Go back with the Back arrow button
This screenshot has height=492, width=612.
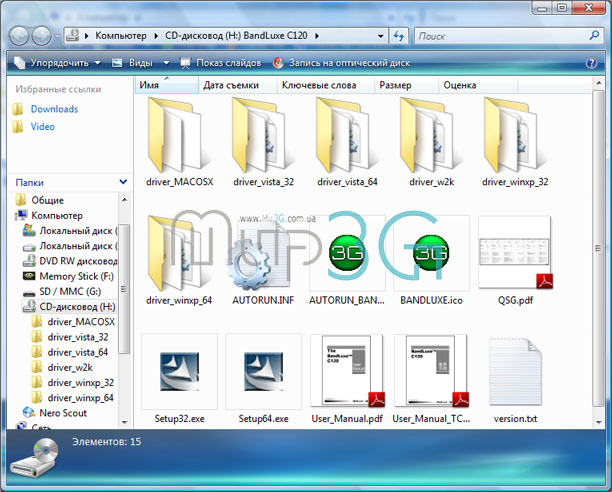coord(19,36)
